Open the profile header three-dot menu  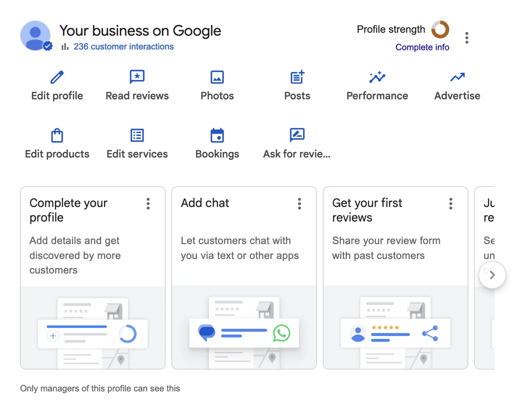pyautogui.click(x=467, y=38)
